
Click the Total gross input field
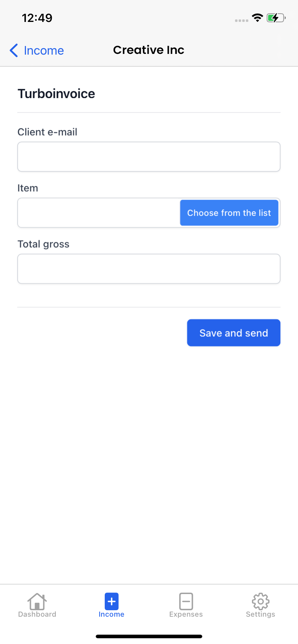149,269
